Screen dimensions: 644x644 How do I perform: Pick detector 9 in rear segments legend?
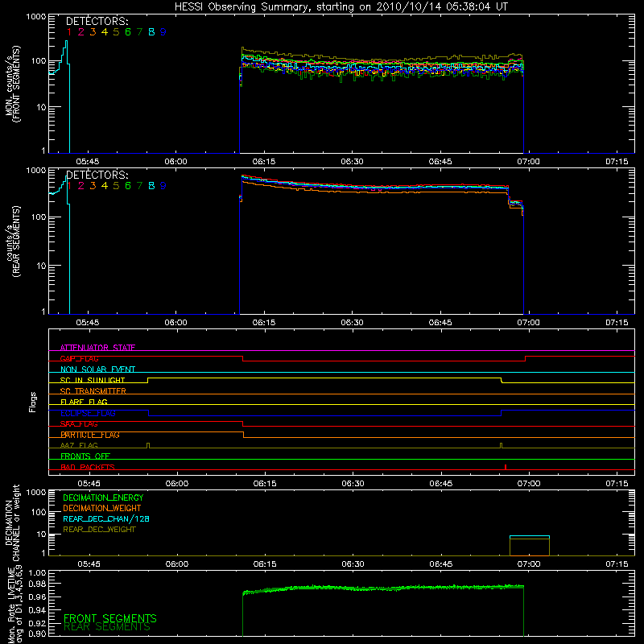click(x=163, y=186)
